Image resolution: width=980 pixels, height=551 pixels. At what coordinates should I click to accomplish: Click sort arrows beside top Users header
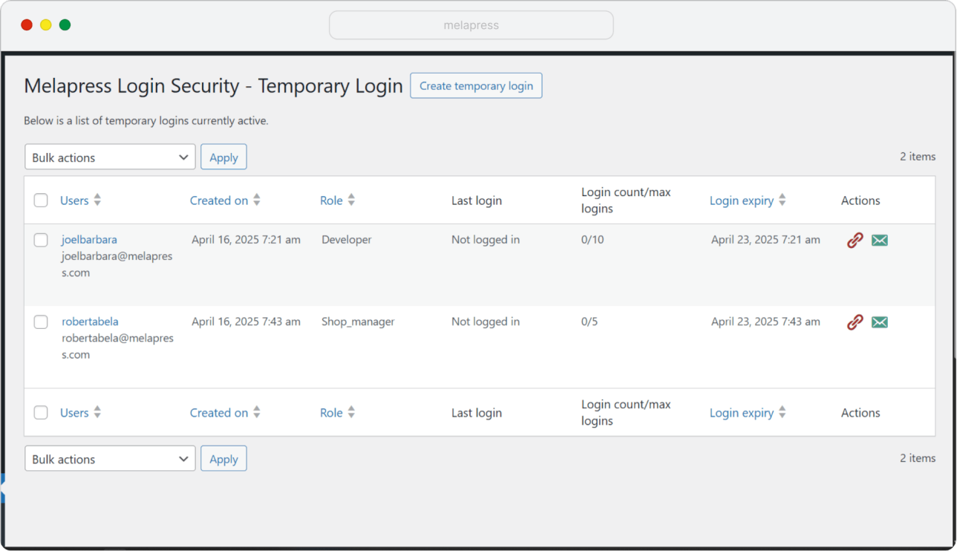(97, 200)
